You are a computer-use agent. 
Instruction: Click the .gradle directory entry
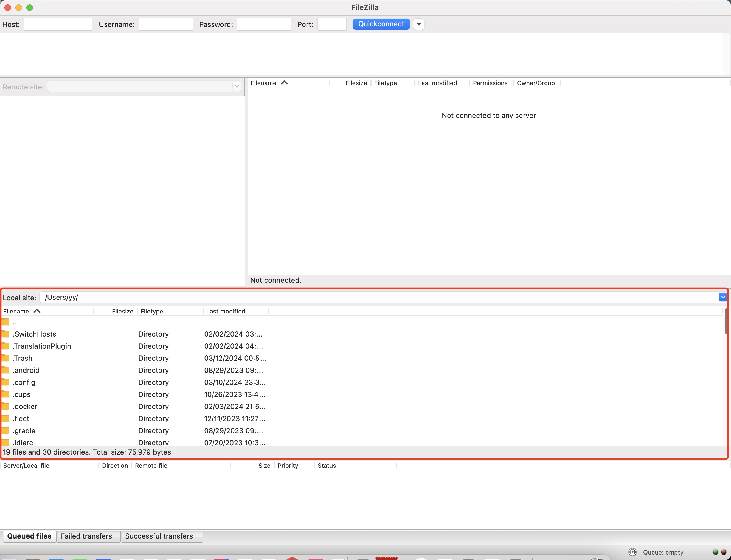coord(24,431)
